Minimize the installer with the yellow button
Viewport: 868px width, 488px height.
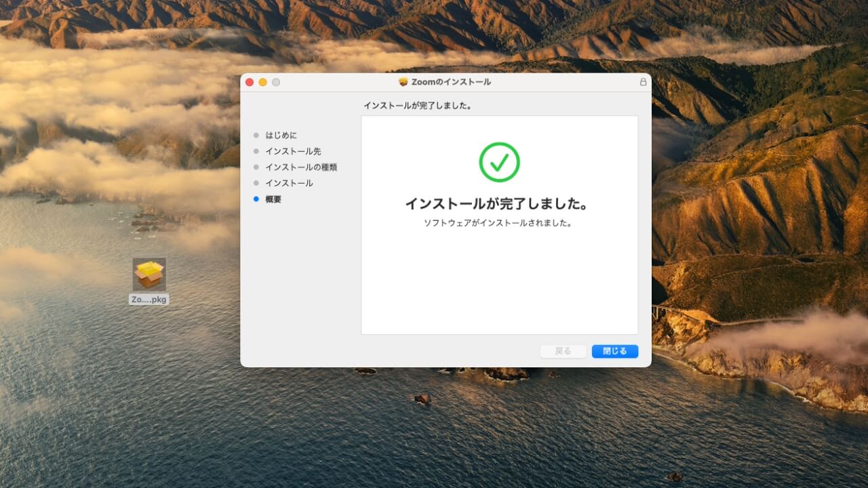click(262, 82)
